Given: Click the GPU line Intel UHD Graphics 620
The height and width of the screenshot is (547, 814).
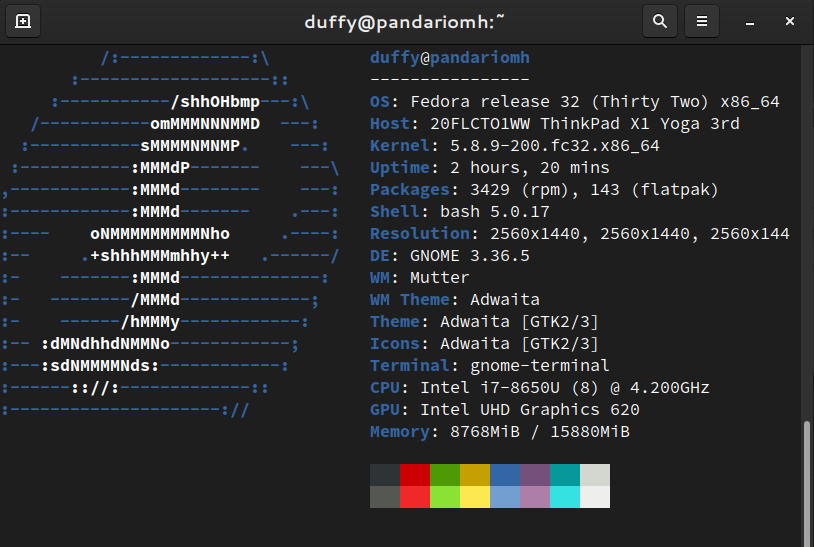Looking at the screenshot, I should point(505,410).
